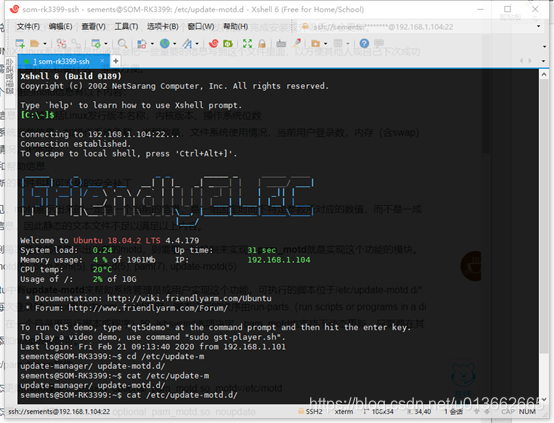
Task: Click the 34,40 cursor position indicator
Action: point(419,411)
